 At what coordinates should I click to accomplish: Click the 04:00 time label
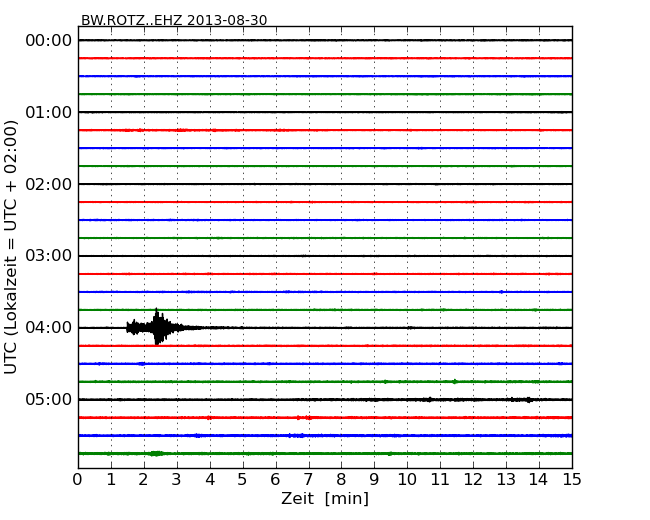point(49,328)
